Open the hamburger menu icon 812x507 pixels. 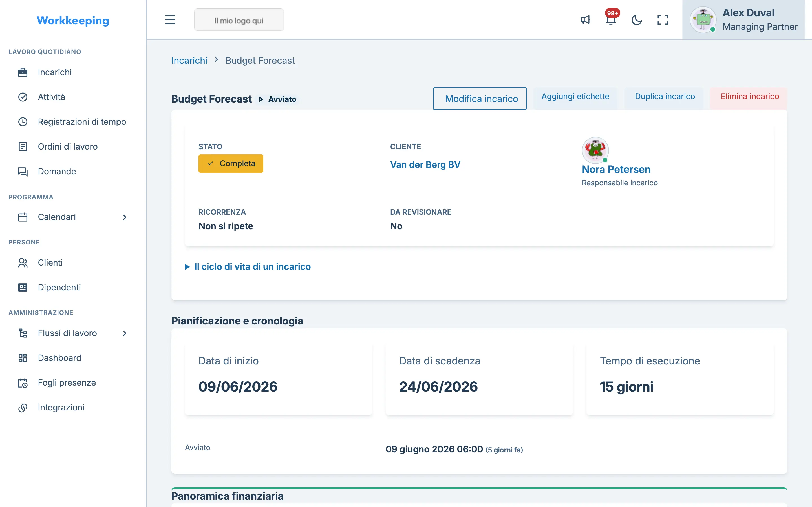pyautogui.click(x=170, y=20)
